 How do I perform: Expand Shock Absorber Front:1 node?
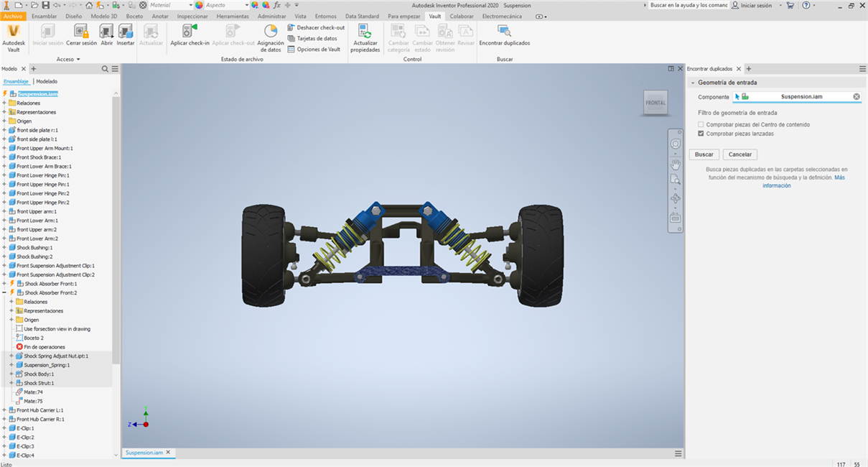pyautogui.click(x=4, y=284)
